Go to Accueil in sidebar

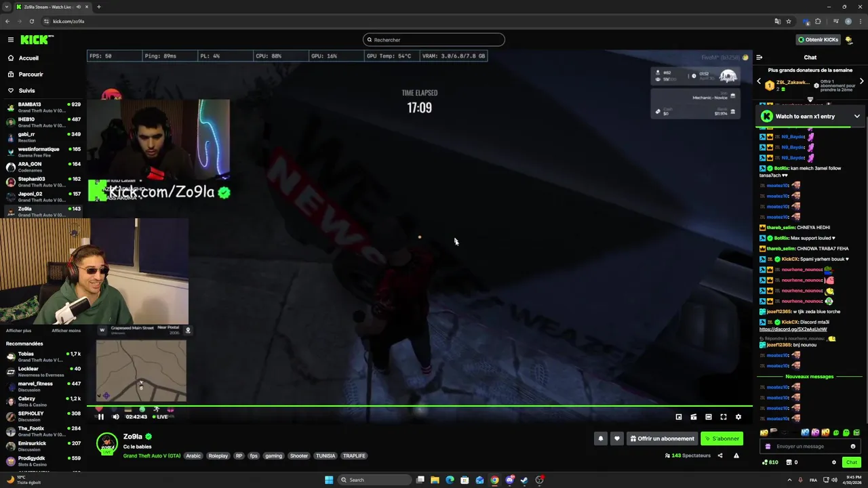pyautogui.click(x=28, y=58)
